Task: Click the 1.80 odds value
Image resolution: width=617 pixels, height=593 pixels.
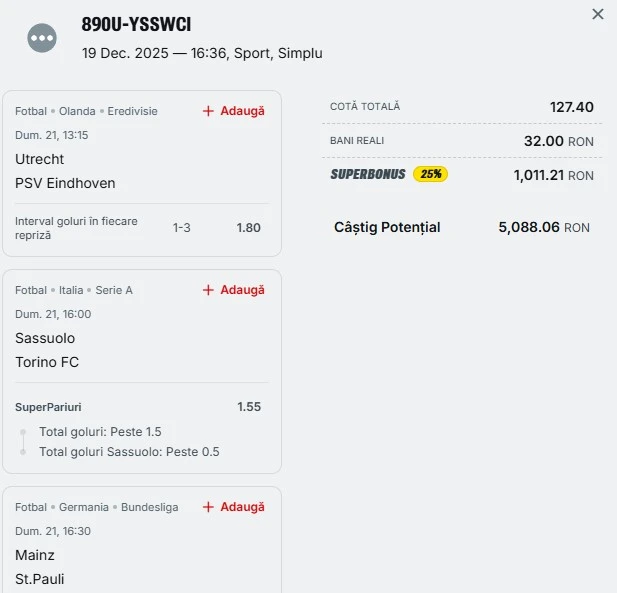Action: click(248, 228)
